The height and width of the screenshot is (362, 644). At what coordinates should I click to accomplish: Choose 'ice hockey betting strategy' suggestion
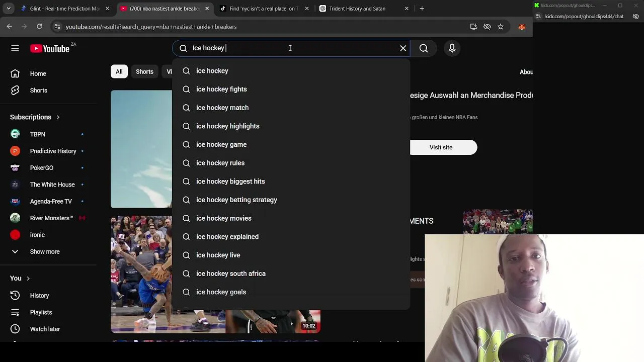291,200
